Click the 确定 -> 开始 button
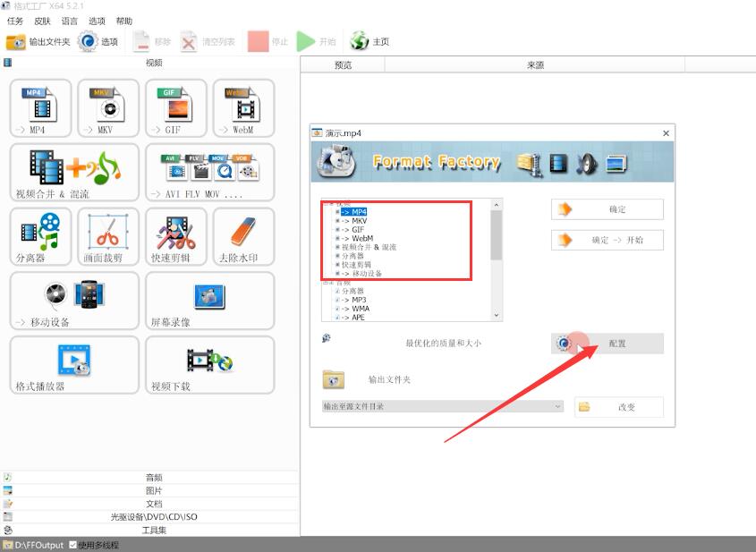This screenshot has width=756, height=552. (x=607, y=240)
